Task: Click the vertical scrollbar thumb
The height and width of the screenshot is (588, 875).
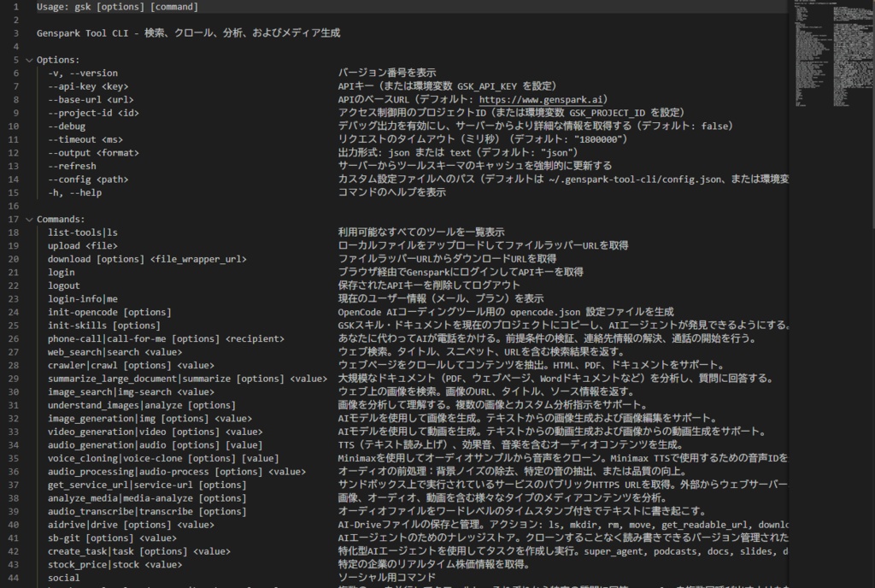Action: pos(872,115)
